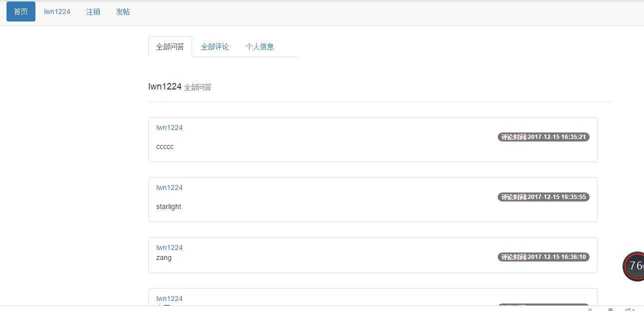Click author link on the bottom partial post
644x311 pixels.
169,298
